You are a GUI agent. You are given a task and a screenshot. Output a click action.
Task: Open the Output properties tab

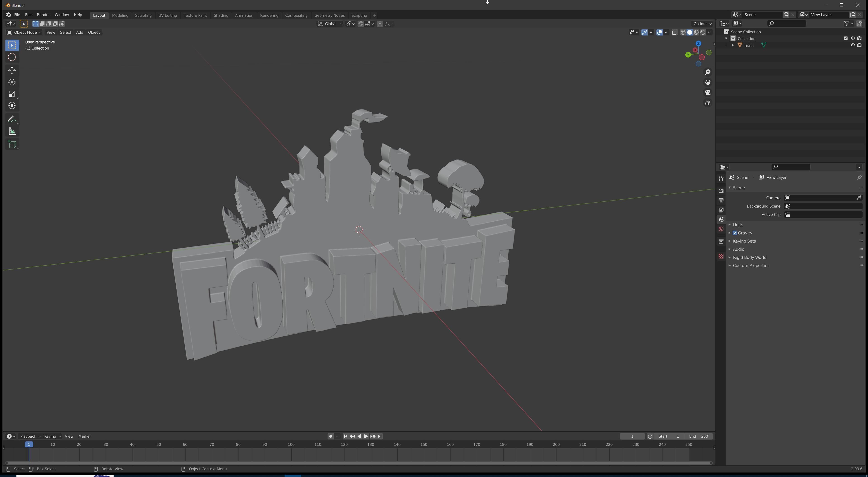[x=721, y=200]
